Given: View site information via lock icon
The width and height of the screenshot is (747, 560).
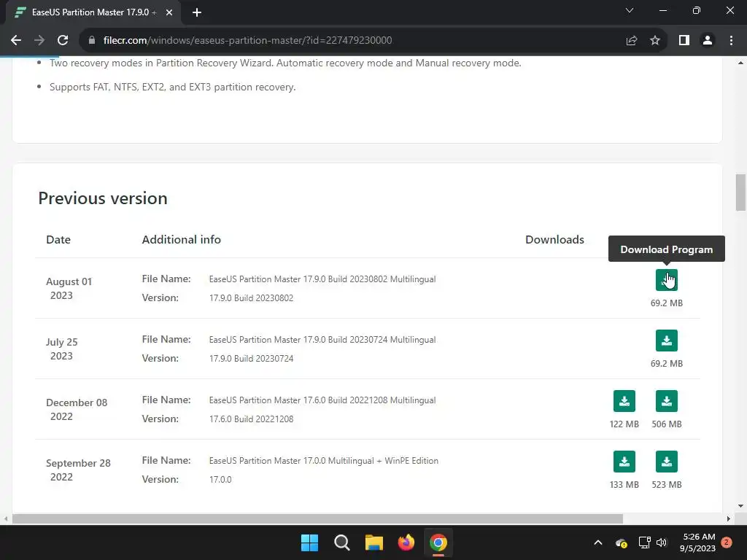Looking at the screenshot, I should (x=92, y=41).
